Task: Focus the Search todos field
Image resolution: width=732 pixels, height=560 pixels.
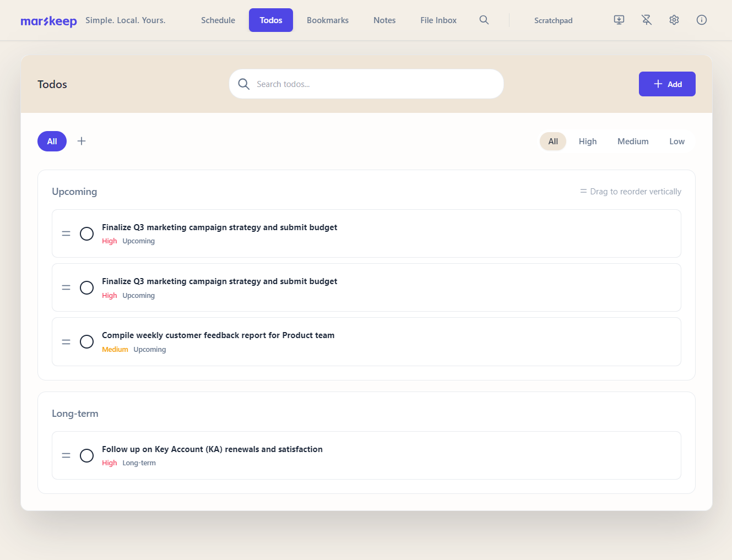Action: click(x=366, y=84)
